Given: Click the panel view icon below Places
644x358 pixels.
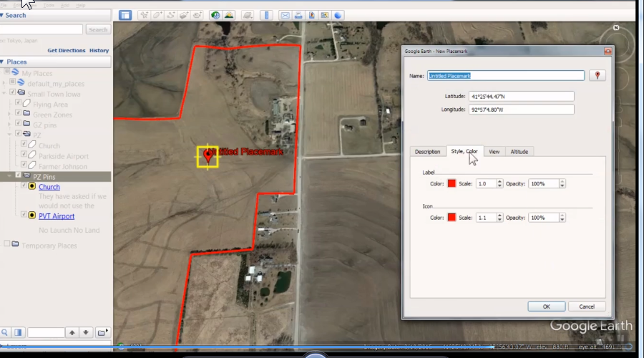Looking at the screenshot, I should [x=18, y=332].
